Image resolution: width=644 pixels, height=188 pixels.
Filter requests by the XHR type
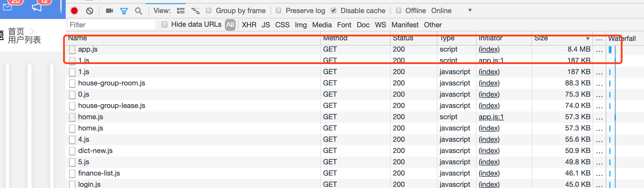(249, 25)
